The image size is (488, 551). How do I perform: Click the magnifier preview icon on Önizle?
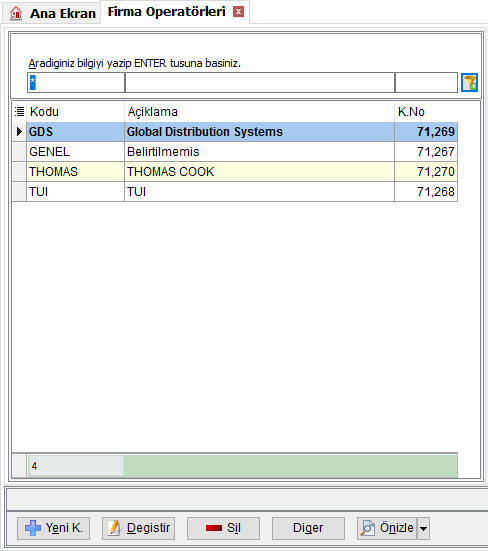367,528
